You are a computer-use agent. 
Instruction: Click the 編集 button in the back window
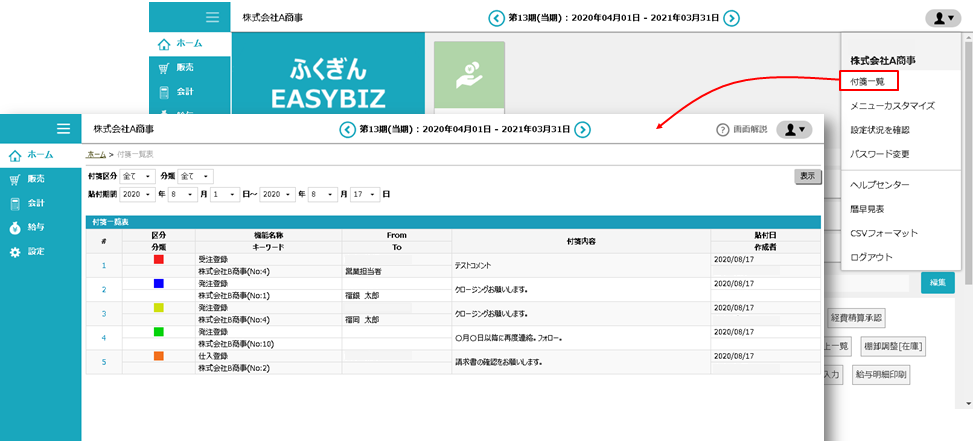point(937,283)
